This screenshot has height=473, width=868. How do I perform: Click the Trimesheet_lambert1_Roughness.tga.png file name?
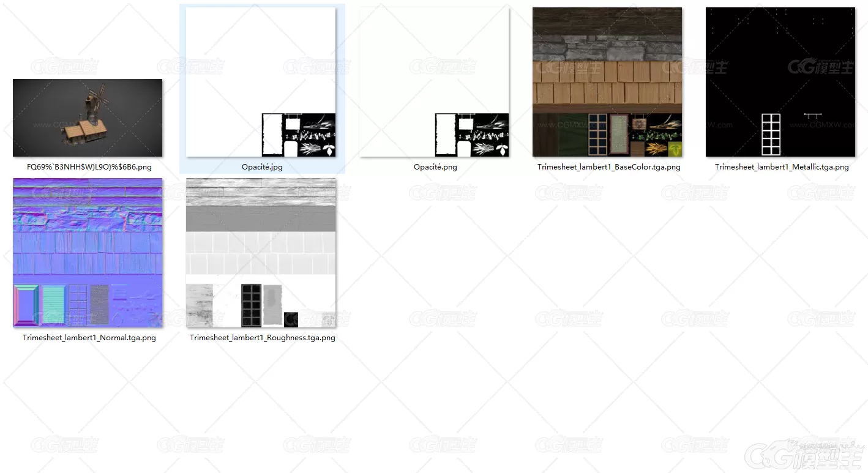pos(263,337)
